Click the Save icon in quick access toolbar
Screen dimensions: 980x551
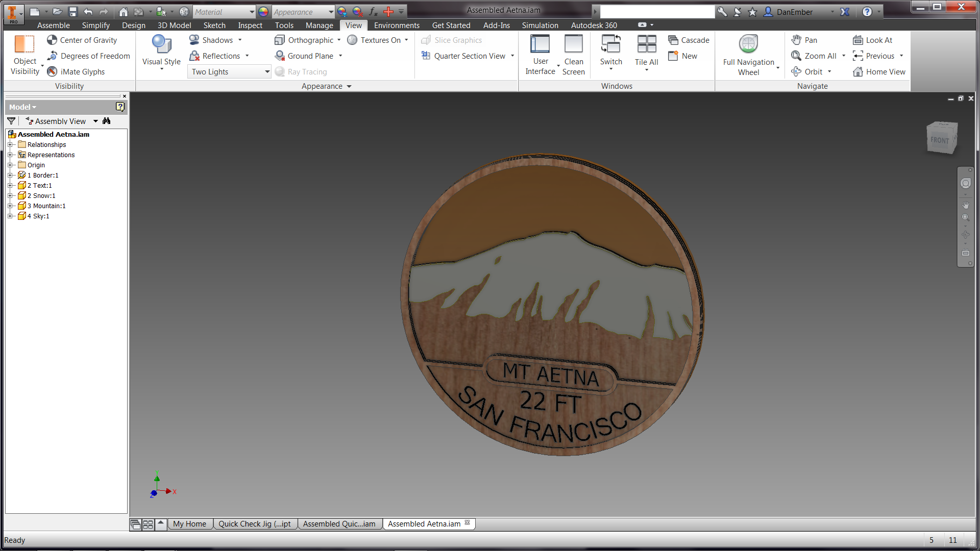coord(73,12)
